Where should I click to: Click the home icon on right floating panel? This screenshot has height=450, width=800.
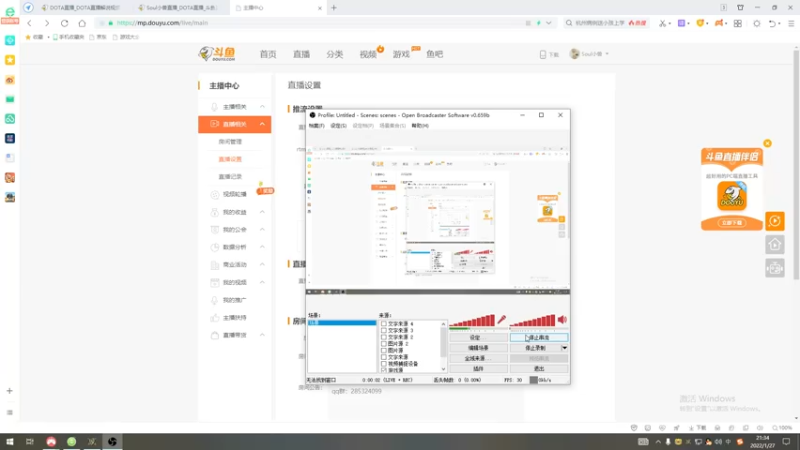coord(774,245)
